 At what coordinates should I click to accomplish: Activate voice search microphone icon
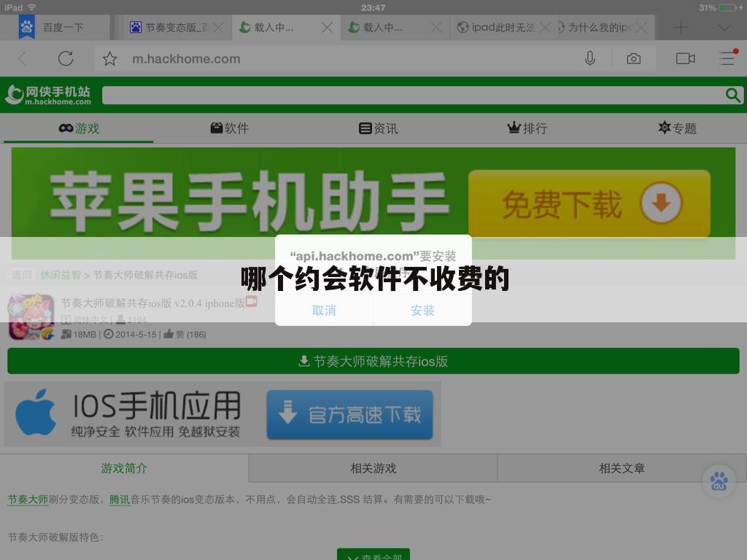(x=589, y=58)
